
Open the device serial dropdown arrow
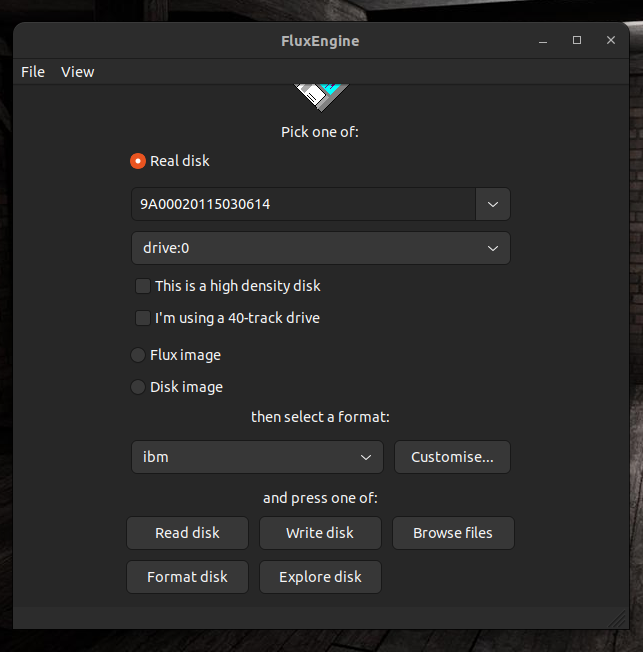(x=493, y=204)
